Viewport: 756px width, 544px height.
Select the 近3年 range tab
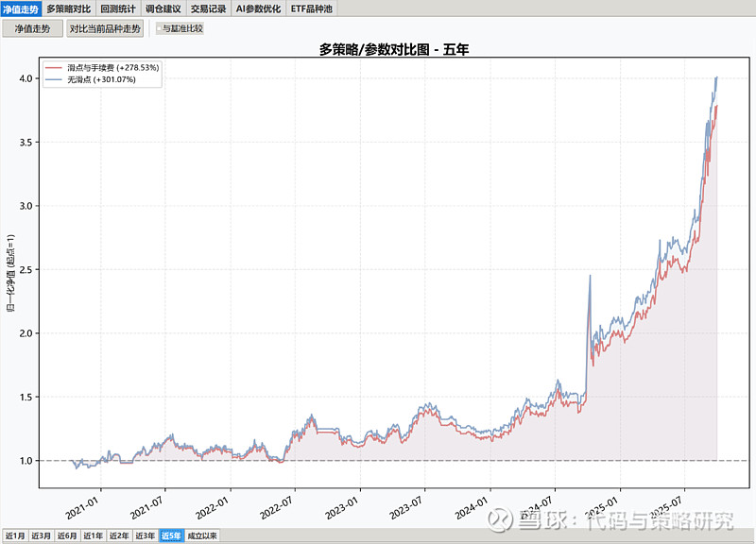tap(145, 536)
